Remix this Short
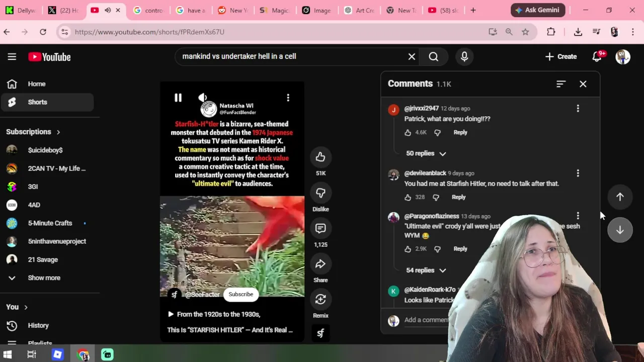The width and height of the screenshot is (644, 362). (x=320, y=300)
